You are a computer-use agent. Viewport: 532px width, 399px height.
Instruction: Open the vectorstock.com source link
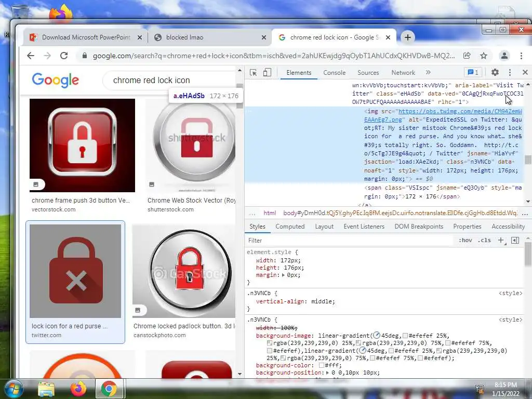54,210
